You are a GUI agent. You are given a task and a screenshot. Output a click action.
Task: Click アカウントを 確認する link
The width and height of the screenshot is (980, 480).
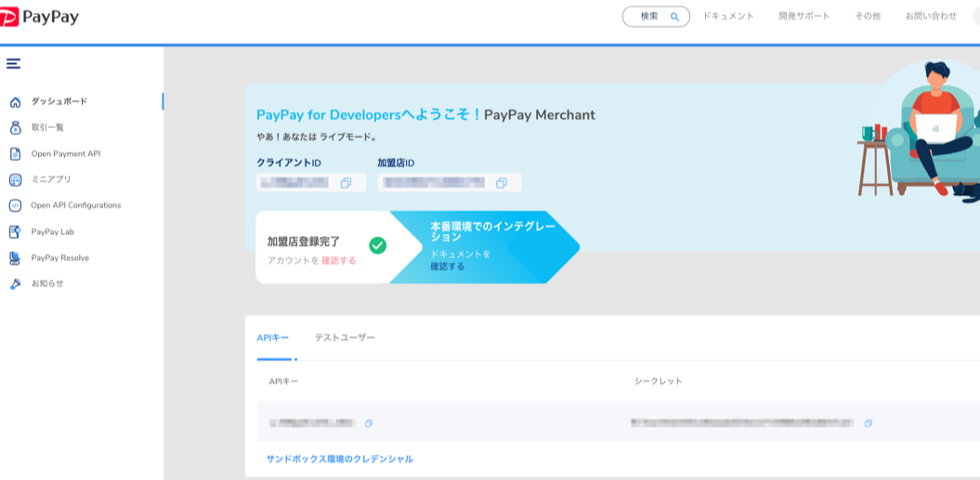339,261
